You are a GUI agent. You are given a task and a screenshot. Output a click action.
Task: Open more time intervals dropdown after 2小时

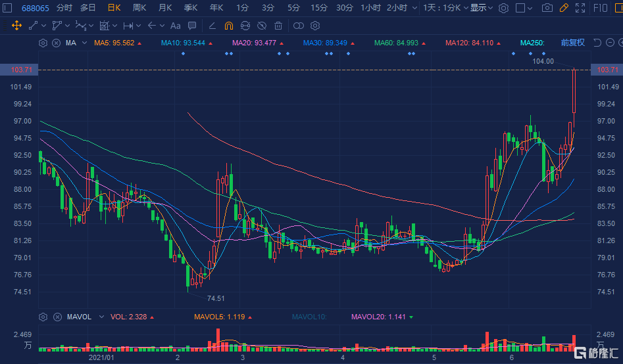tap(415, 8)
